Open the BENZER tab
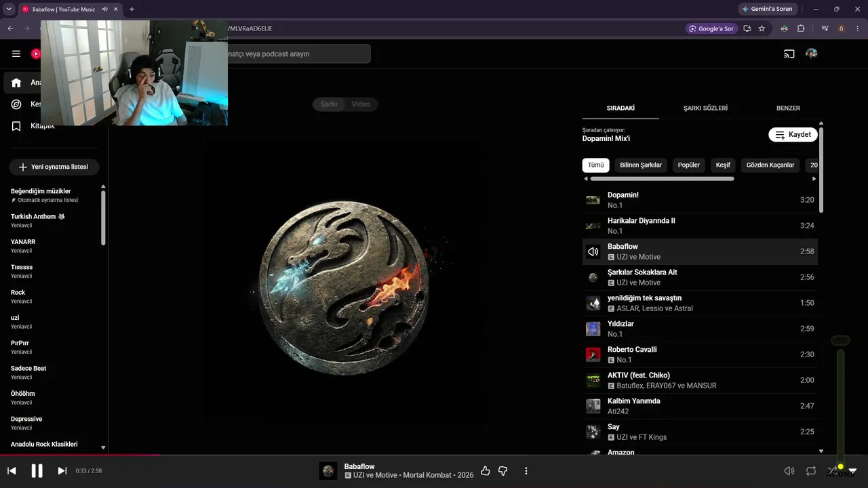Image resolution: width=868 pixels, height=488 pixels. pyautogui.click(x=788, y=108)
